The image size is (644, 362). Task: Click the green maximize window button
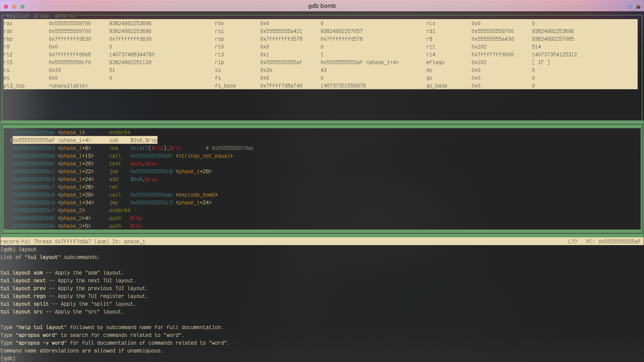click(x=23, y=7)
